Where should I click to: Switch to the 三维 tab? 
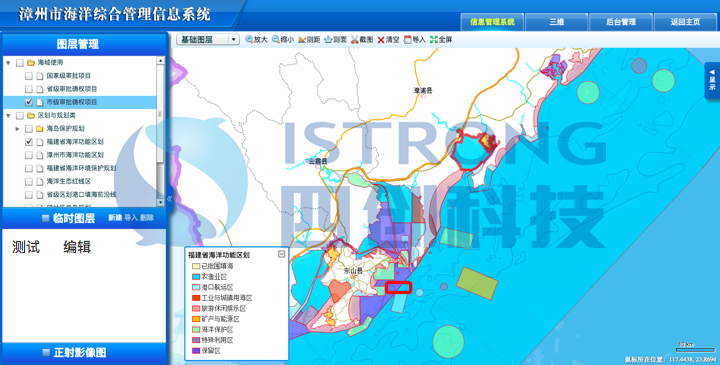click(557, 22)
